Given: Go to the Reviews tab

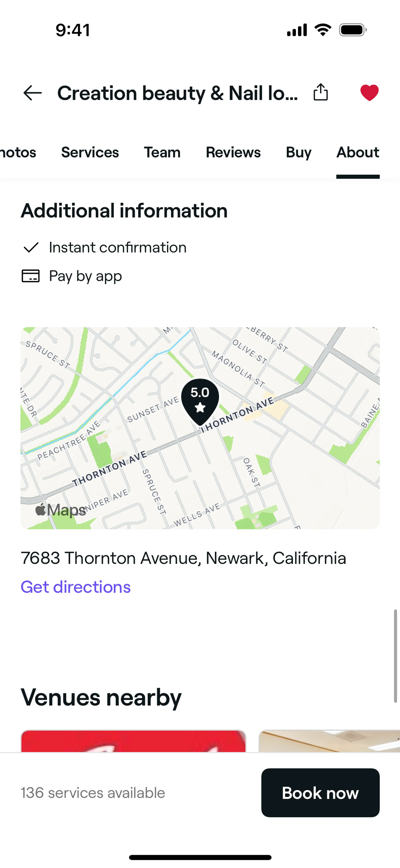Looking at the screenshot, I should [x=233, y=152].
